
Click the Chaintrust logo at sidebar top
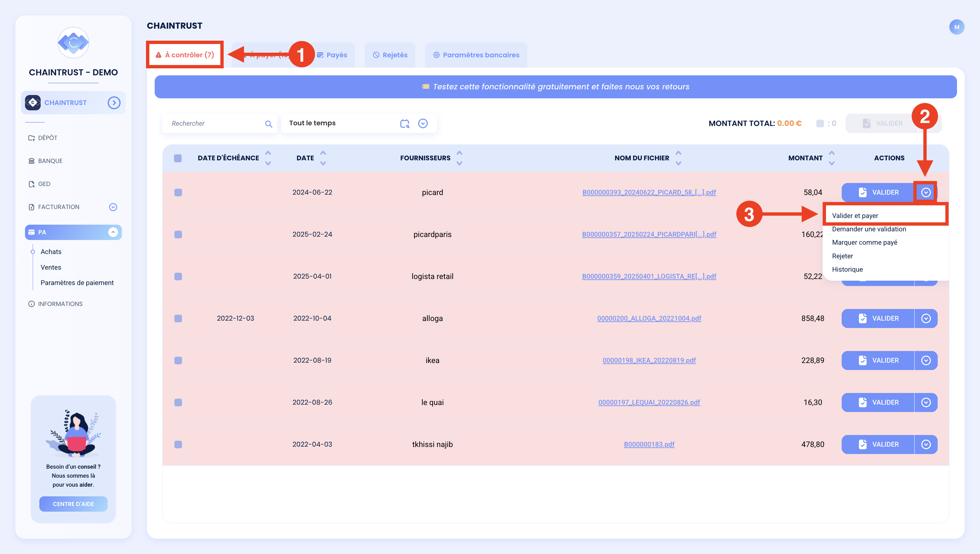tap(73, 43)
